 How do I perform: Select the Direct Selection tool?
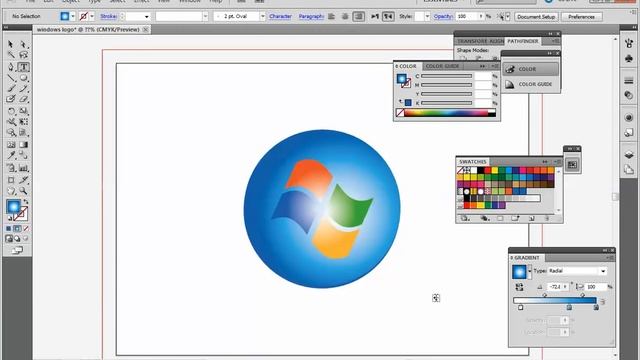pyautogui.click(x=23, y=44)
